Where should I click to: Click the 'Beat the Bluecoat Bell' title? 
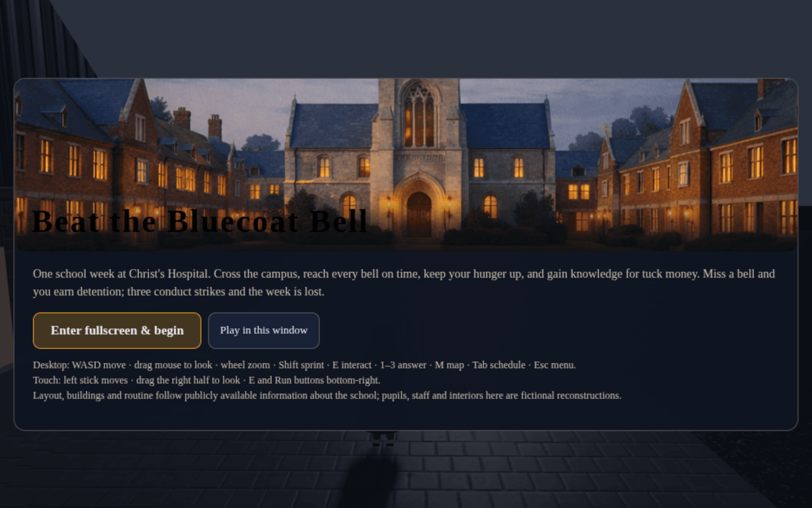click(200, 221)
